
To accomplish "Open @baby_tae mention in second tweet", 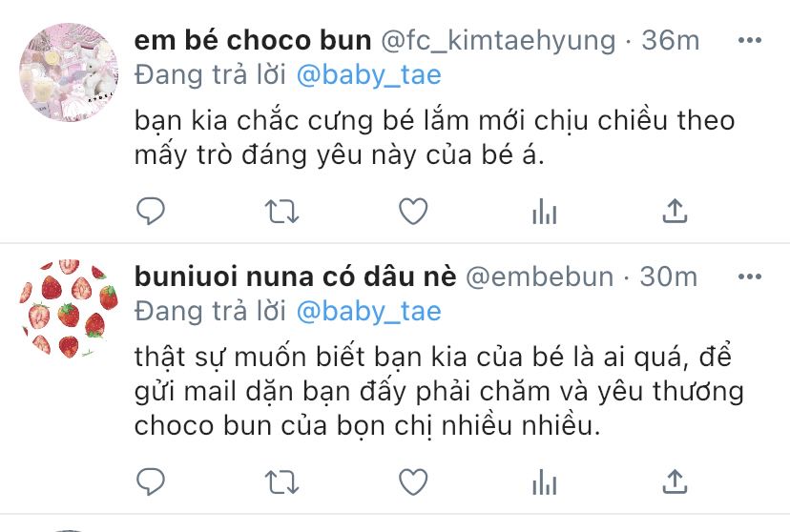I will point(369,311).
